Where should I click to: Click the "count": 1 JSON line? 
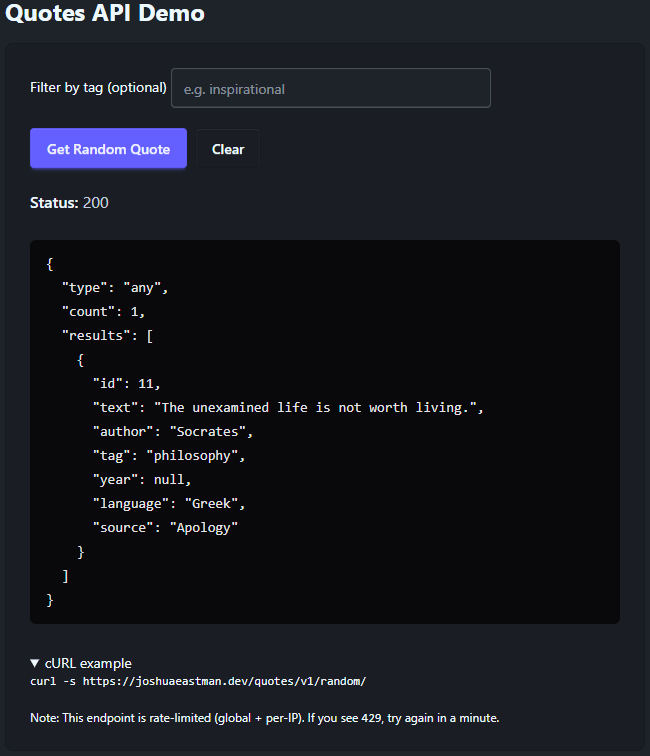[x=103, y=312]
